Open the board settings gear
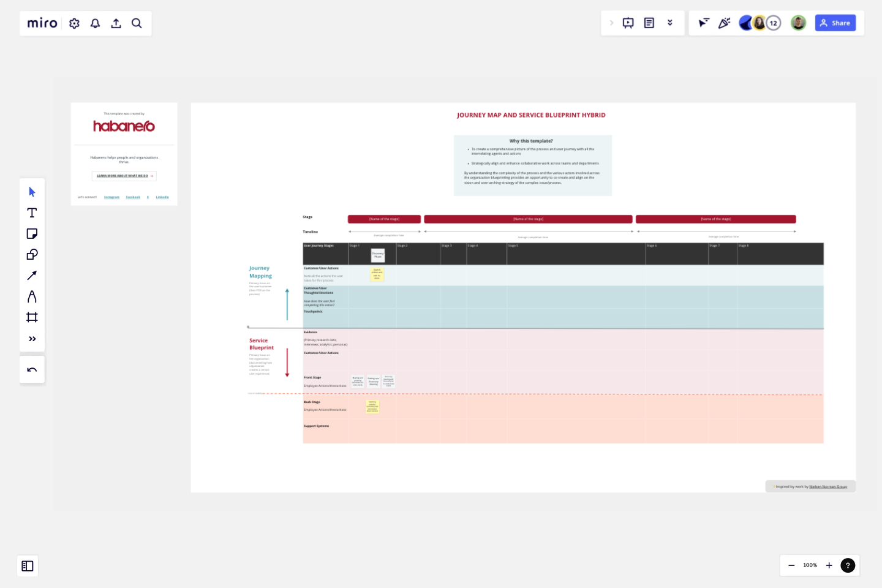This screenshot has height=588, width=882. click(x=74, y=23)
